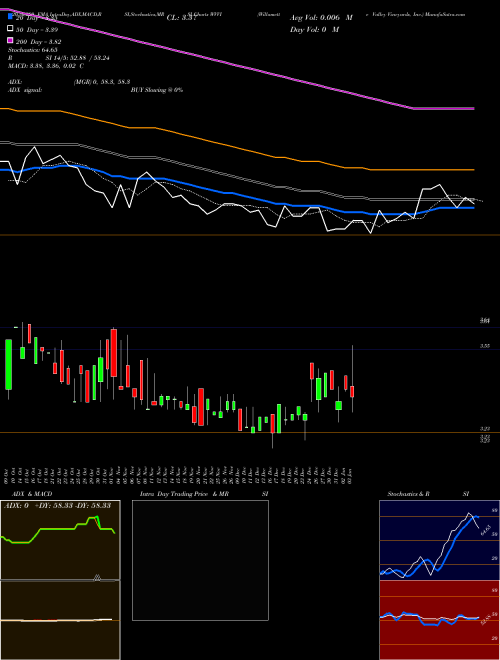500x660 pixels.
Task: Open the Stochastics blue panel chart
Action: (x=439, y=540)
